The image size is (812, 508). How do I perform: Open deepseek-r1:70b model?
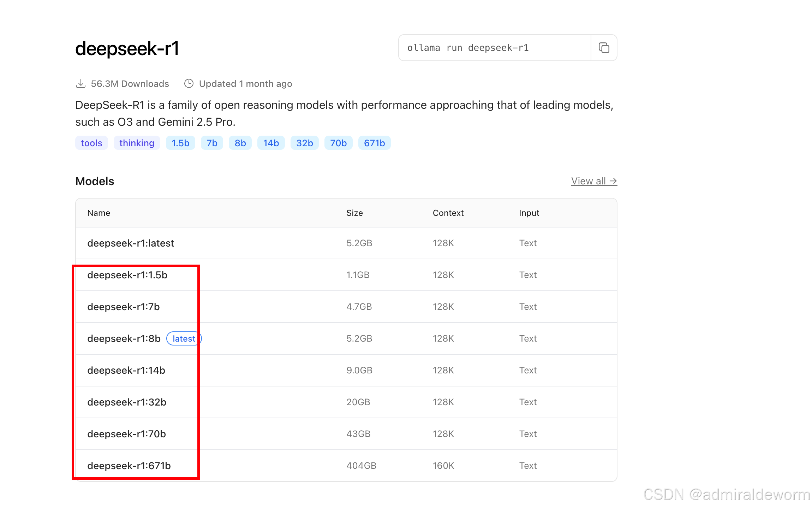127,434
